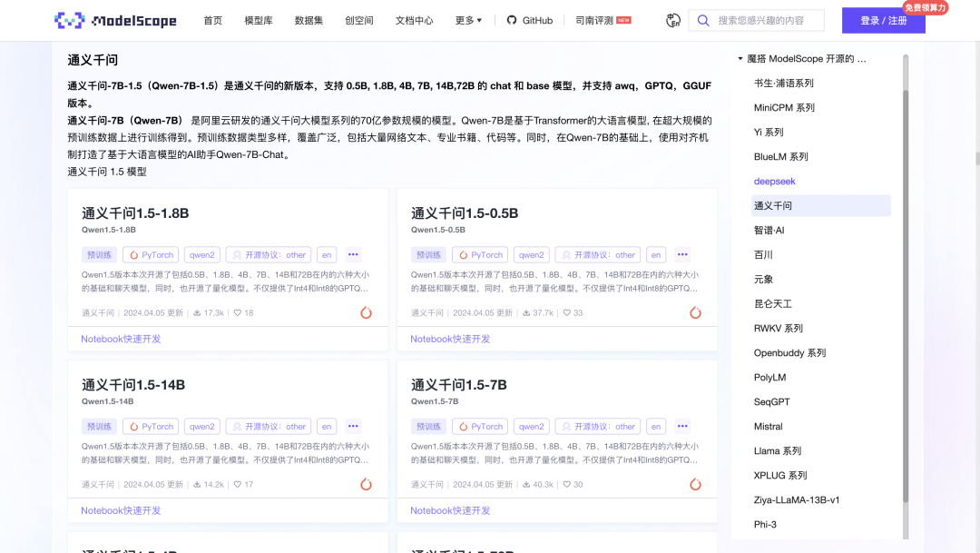Click PyTorch tag on 通义千问1.5-1.8B card

click(x=151, y=254)
